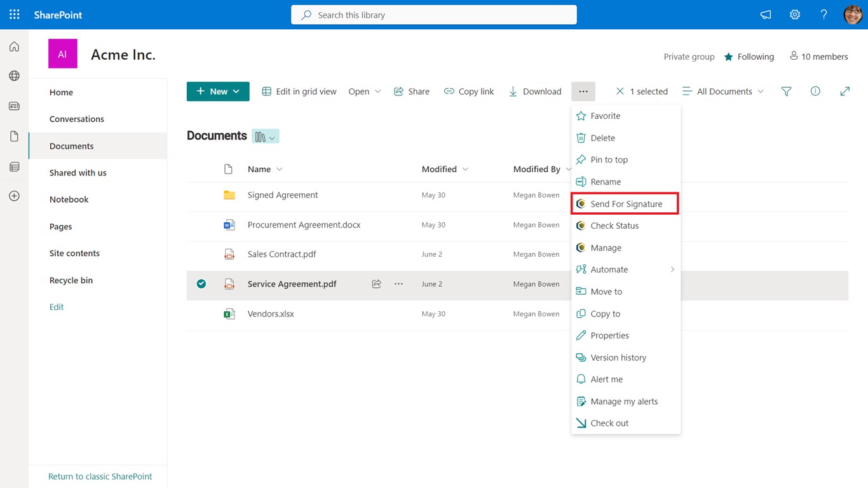Viewport: 868px width, 488px height.
Task: Deselect the Service Agreement.pdf row checkmark
Action: [x=201, y=284]
